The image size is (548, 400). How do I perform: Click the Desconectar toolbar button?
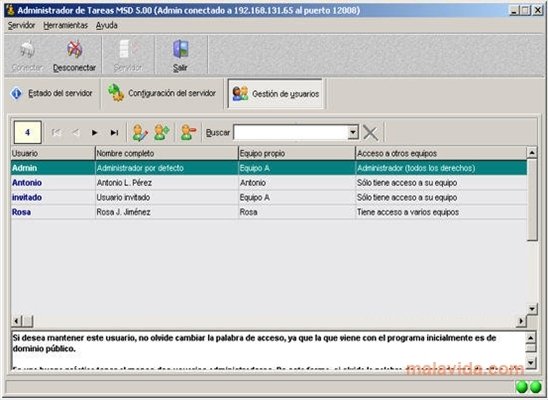pos(74,55)
